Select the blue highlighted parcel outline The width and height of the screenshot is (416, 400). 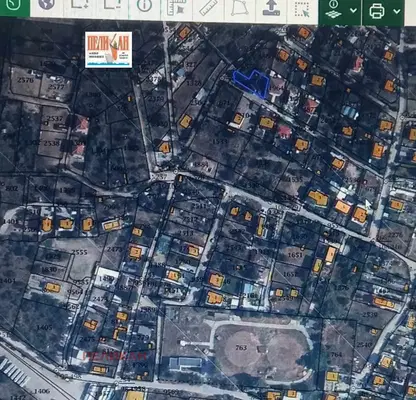(251, 83)
